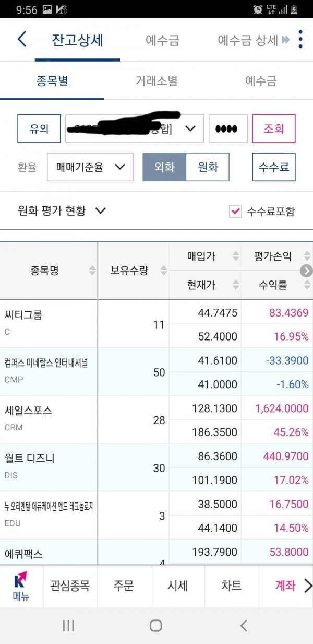Open the three-dot overflow menu
Image resolution: width=313 pixels, height=644 pixels.
click(x=300, y=39)
